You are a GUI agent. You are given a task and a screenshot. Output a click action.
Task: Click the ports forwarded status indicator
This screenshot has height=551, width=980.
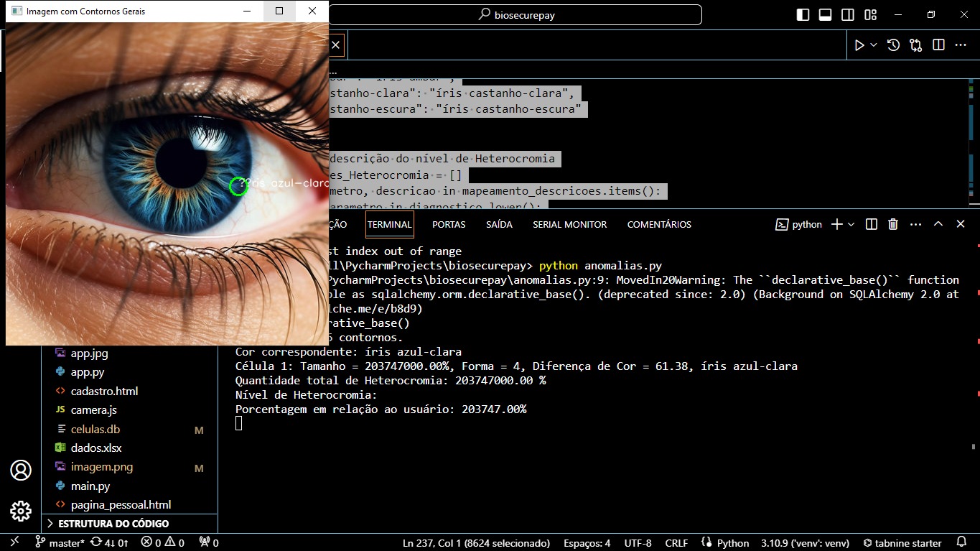[x=209, y=543]
